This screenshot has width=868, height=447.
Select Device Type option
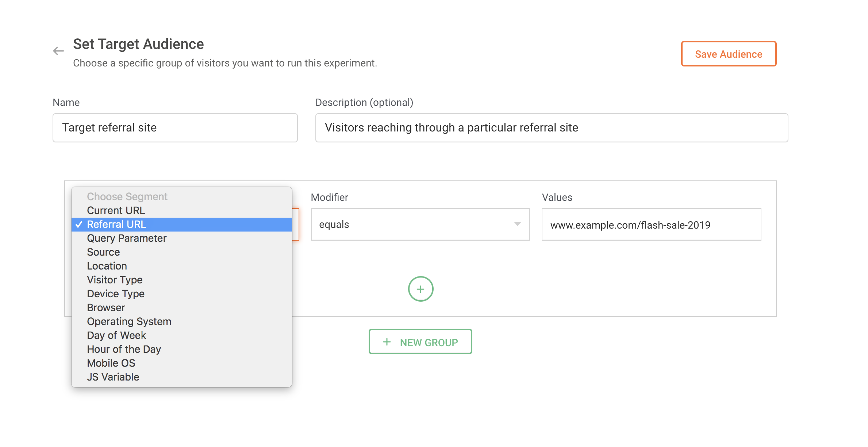[x=115, y=294]
